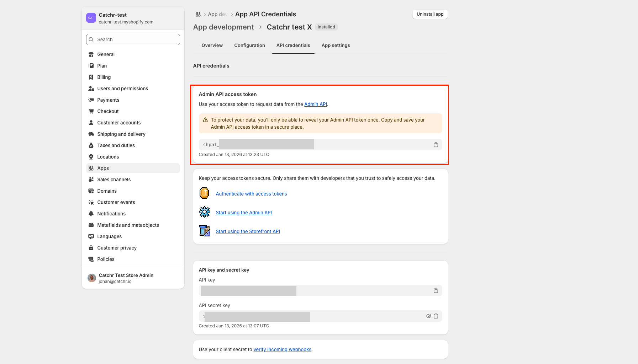Follow the verify incoming webhooks link
Image resolution: width=638 pixels, height=364 pixels.
282,349
